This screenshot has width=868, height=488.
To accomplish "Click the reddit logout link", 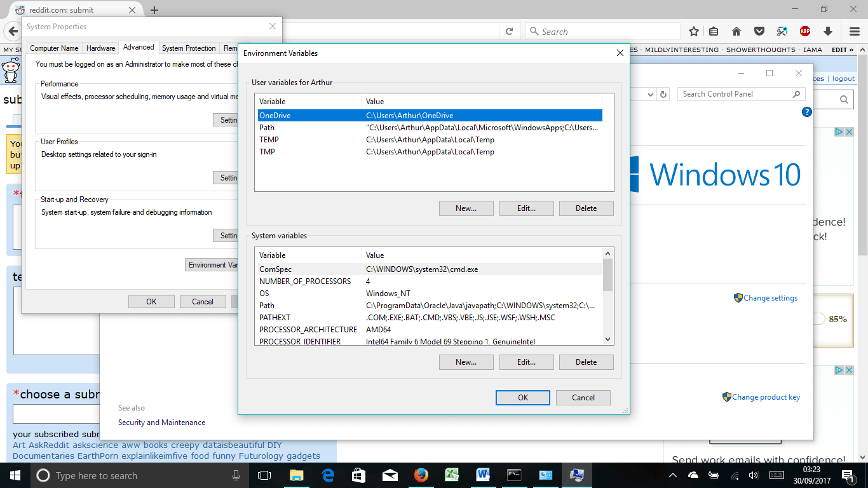I will click(x=844, y=79).
